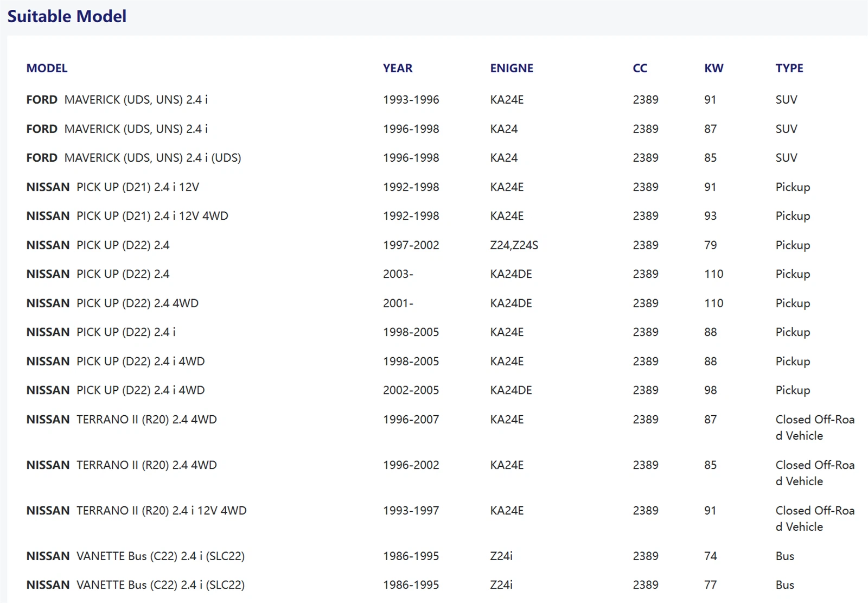Select "Bus" type in the 74 kW Vanette row

coord(785,556)
